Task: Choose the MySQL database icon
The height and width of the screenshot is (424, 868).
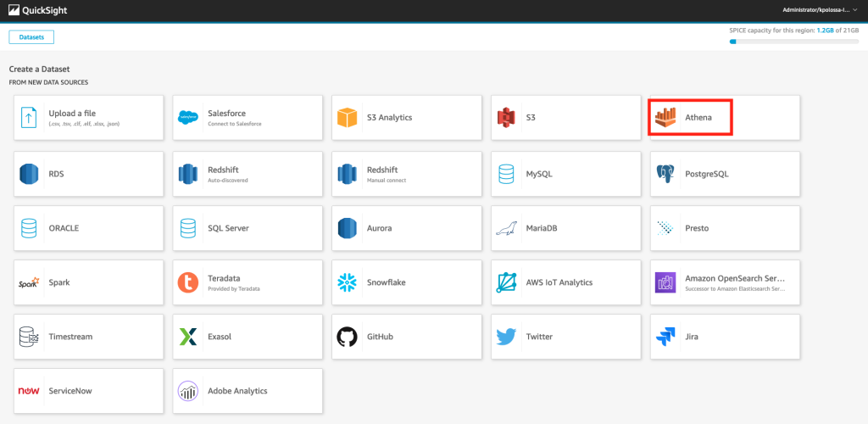Action: 506,174
